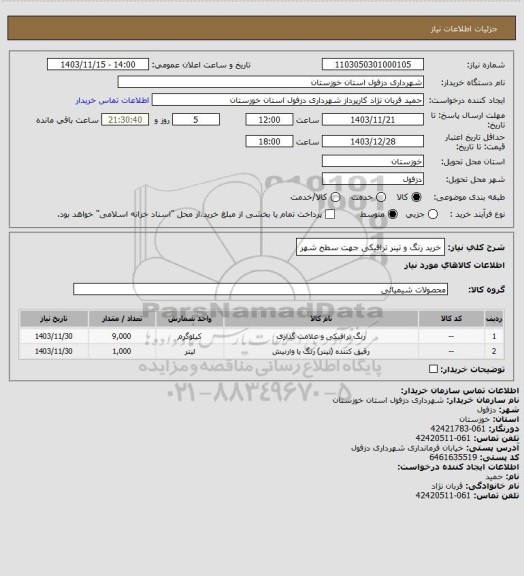Open the buyer contact info link (اطلاعات تماس خریدار)
This screenshot has height=576, width=524.
[x=112, y=100]
